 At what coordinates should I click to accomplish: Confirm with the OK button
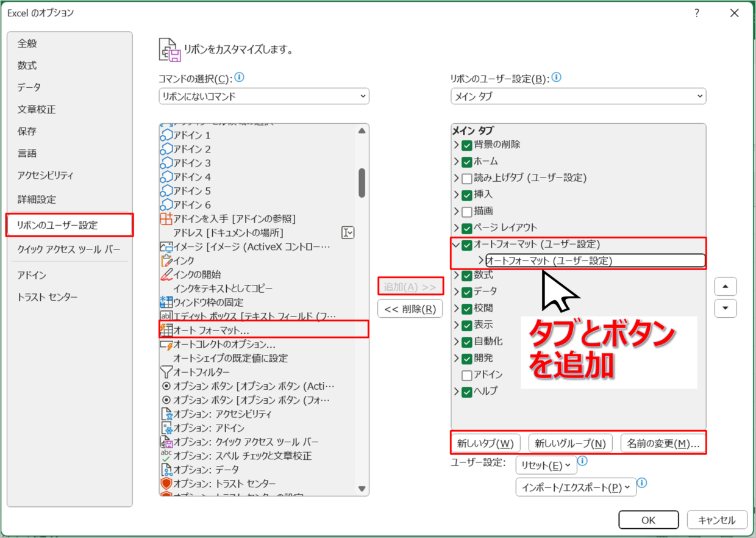click(x=648, y=520)
